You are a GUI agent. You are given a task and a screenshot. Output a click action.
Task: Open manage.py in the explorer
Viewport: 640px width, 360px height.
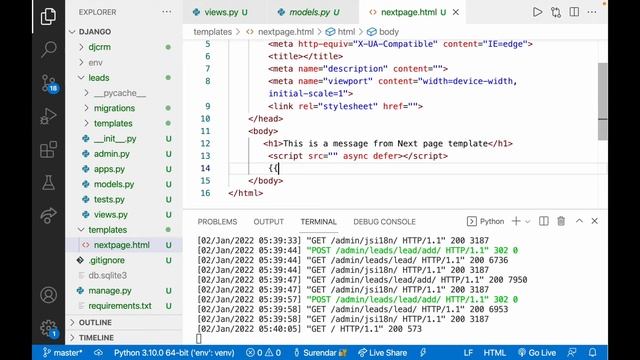(x=110, y=291)
